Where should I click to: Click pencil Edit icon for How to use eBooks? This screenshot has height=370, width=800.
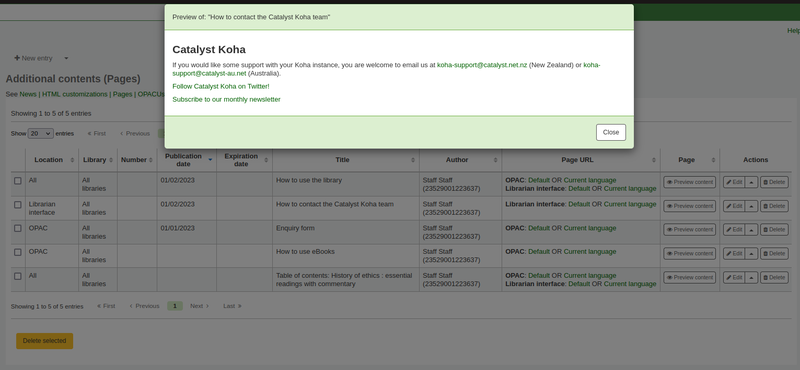[x=729, y=254]
